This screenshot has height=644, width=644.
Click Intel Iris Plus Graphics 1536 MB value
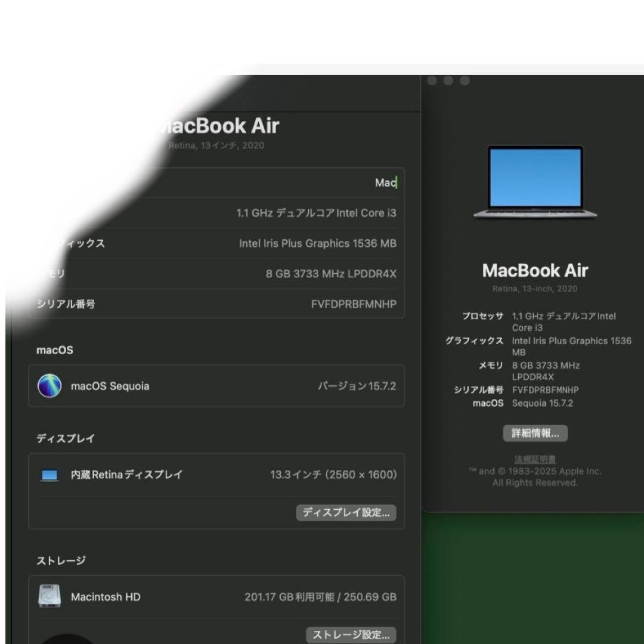[317, 243]
